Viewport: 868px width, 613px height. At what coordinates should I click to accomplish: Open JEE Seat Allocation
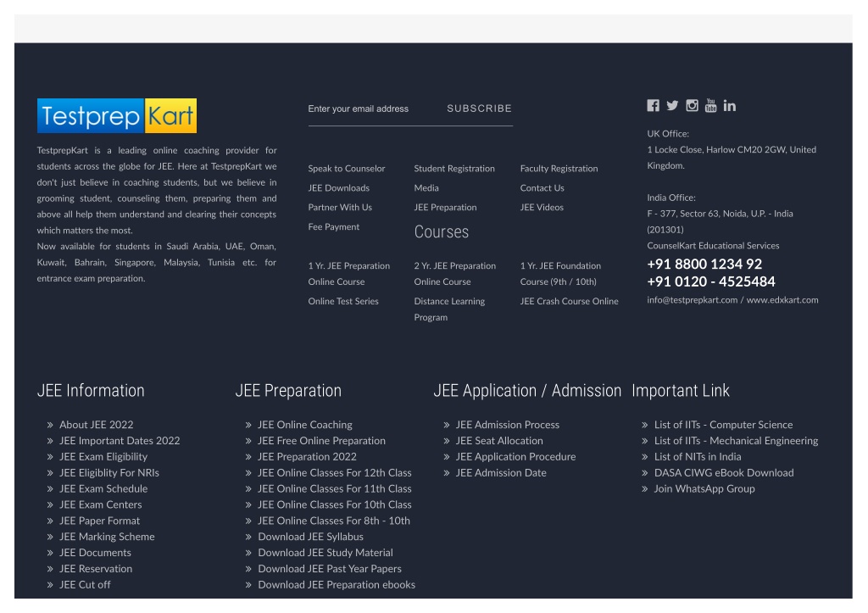click(x=499, y=441)
